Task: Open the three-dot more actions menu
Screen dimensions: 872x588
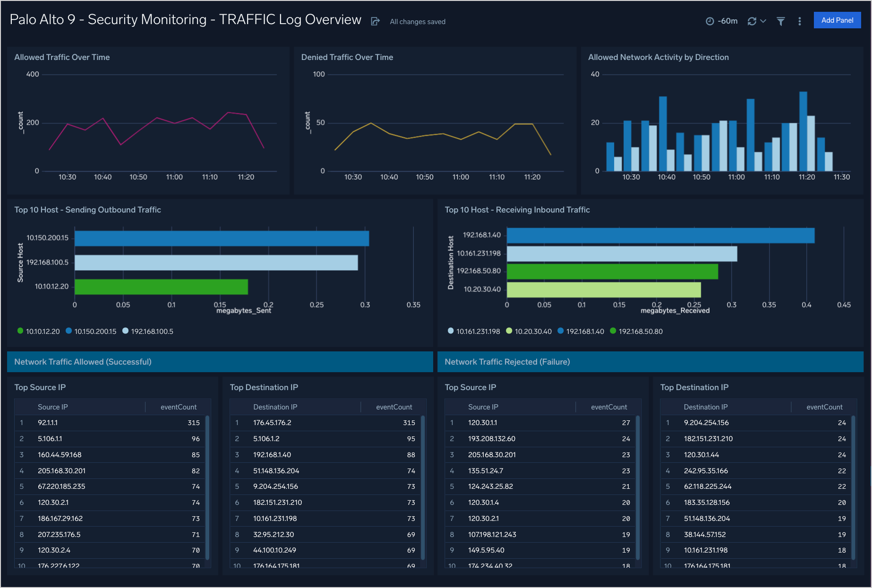Action: coord(799,21)
